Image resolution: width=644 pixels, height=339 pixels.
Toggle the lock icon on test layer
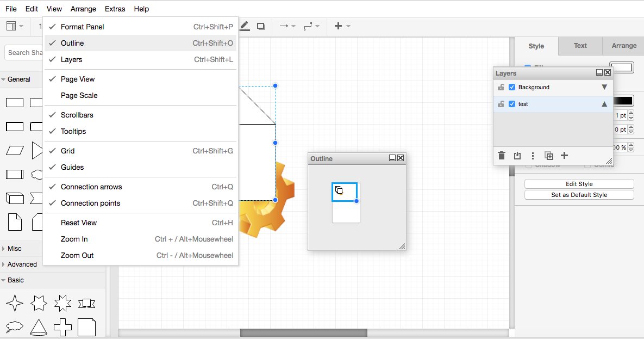501,104
